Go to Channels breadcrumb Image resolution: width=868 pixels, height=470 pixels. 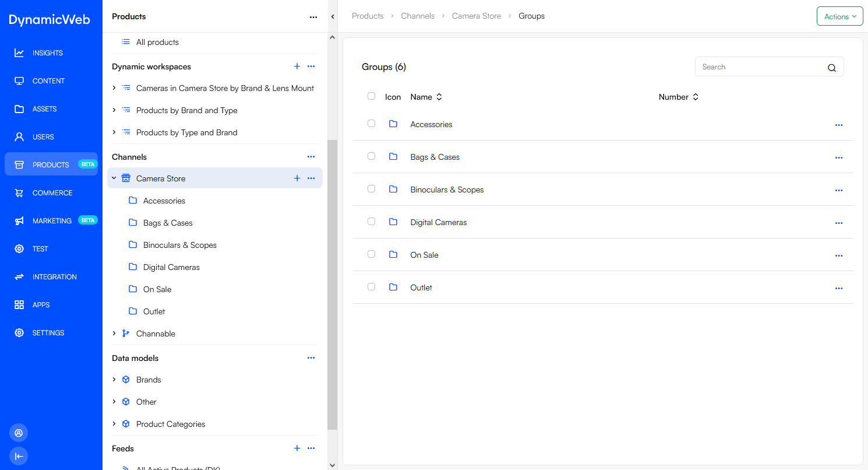pos(418,16)
